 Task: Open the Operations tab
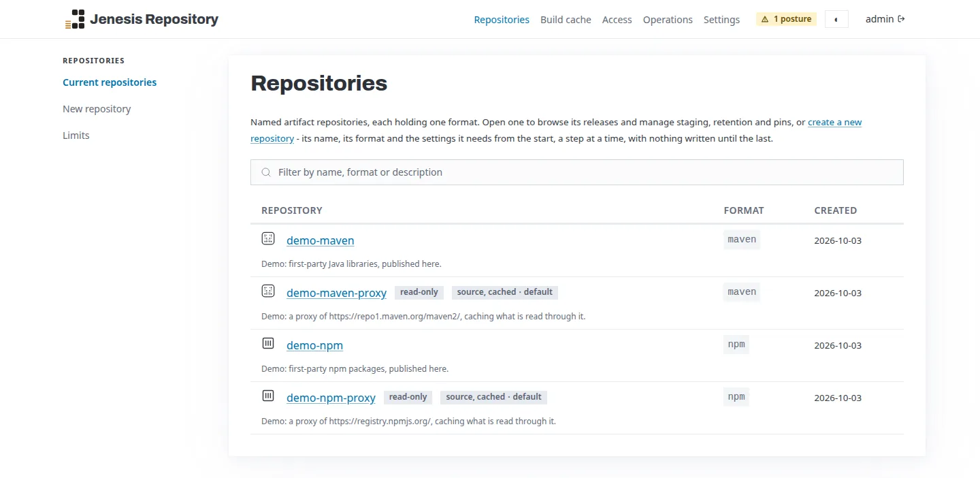coord(668,20)
